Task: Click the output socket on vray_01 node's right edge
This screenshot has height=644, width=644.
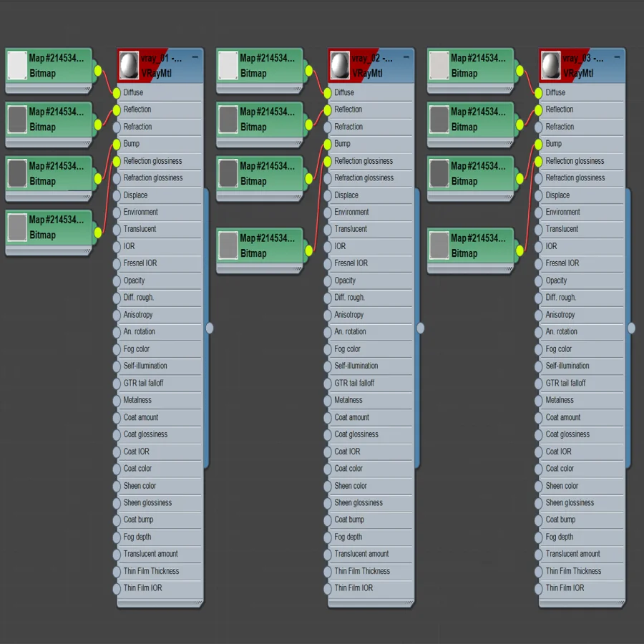Action: coord(210,328)
